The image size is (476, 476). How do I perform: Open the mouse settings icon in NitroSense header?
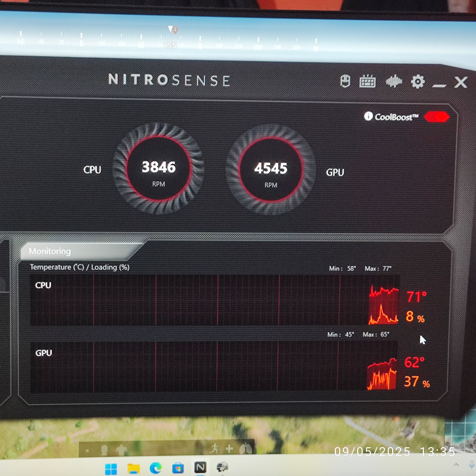coord(345,81)
